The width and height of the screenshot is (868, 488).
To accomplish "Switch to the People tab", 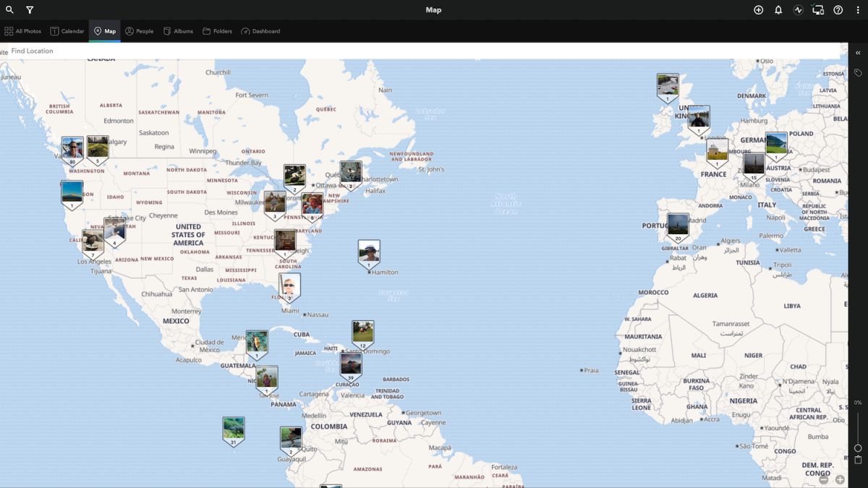I will coord(139,31).
